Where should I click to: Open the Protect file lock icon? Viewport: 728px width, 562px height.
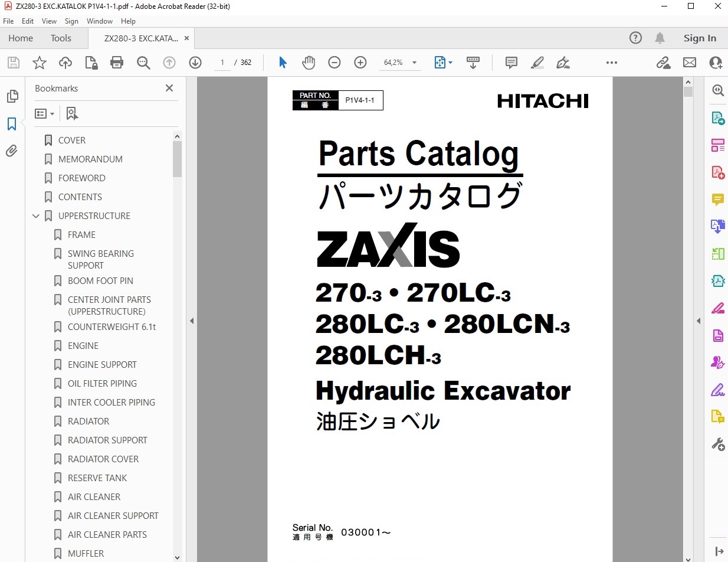91,63
